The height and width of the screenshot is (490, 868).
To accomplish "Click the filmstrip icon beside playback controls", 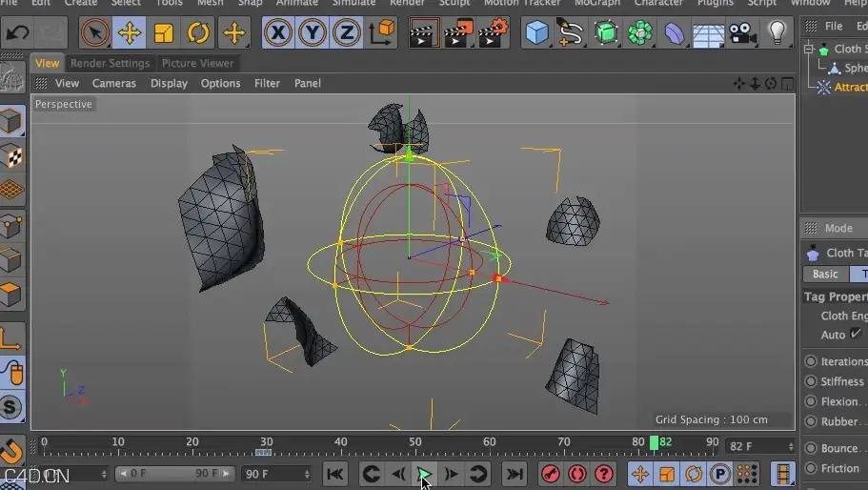I will tap(783, 474).
